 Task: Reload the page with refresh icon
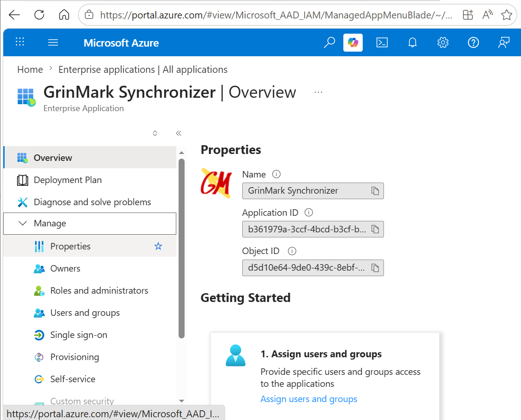[39, 15]
